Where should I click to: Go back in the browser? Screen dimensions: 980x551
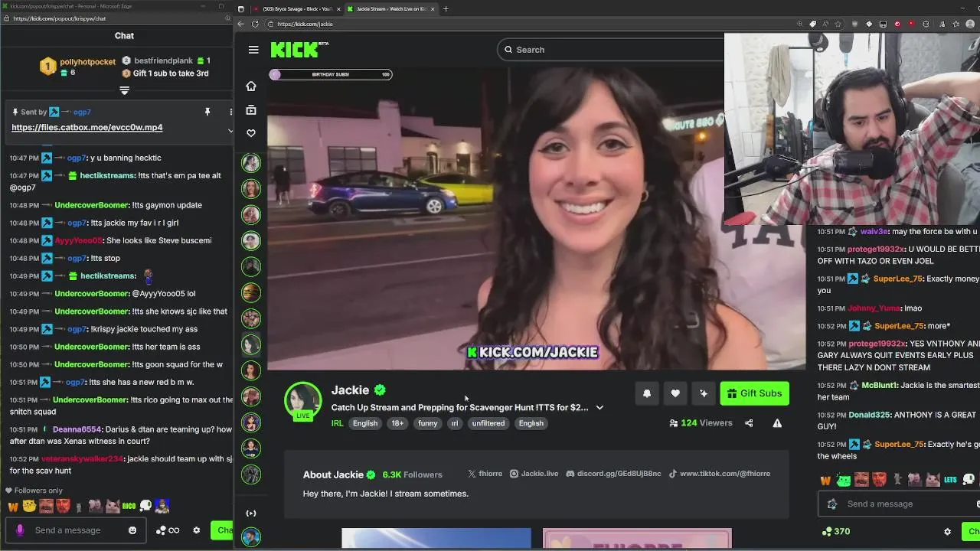240,24
